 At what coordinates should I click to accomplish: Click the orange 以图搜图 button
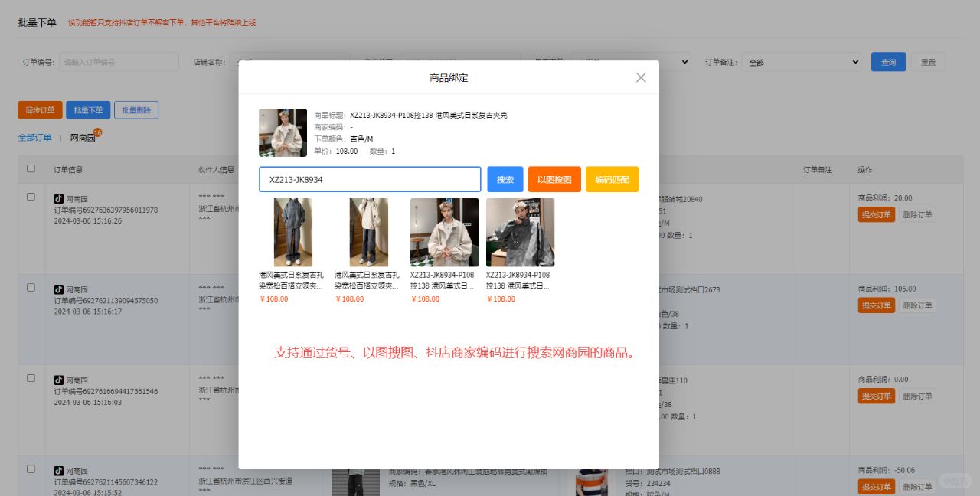coord(554,179)
